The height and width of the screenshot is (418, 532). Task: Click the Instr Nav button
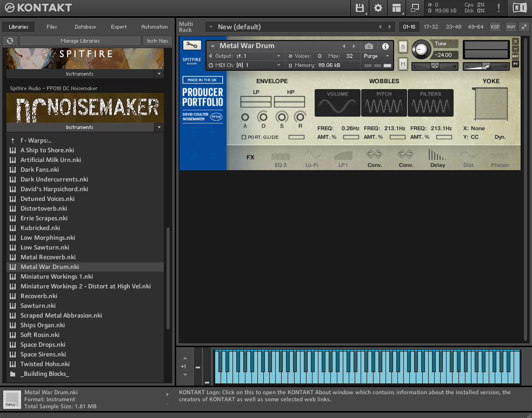tap(157, 41)
